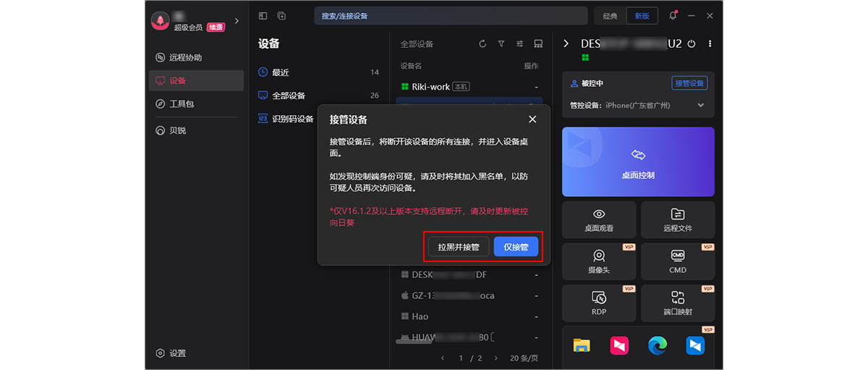
Task: Switch to the 新版 version
Action: 642,16
